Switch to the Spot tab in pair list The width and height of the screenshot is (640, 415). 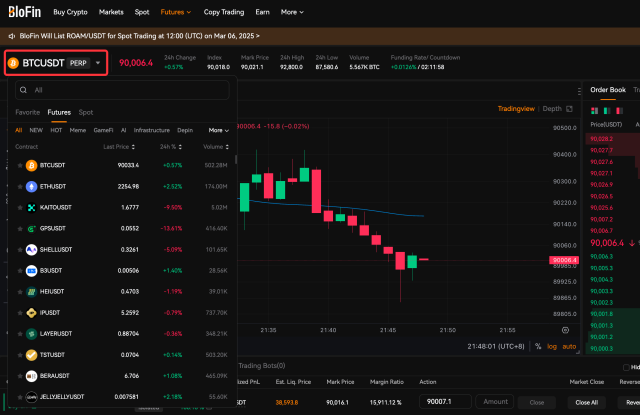point(86,112)
